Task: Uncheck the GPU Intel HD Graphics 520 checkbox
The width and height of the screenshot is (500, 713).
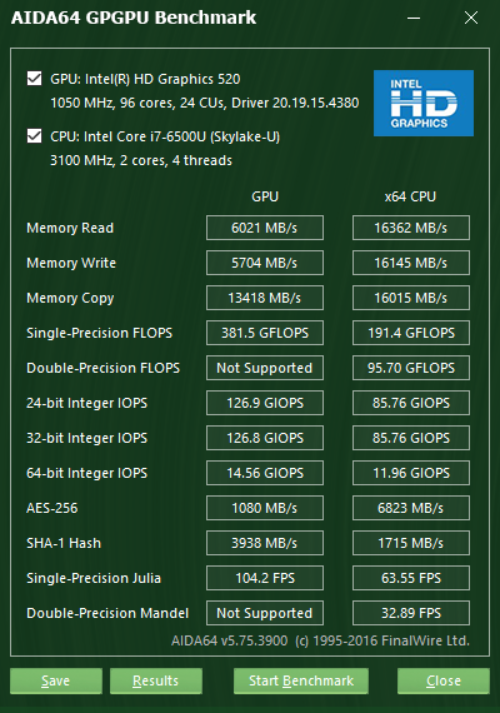Action: pos(35,79)
